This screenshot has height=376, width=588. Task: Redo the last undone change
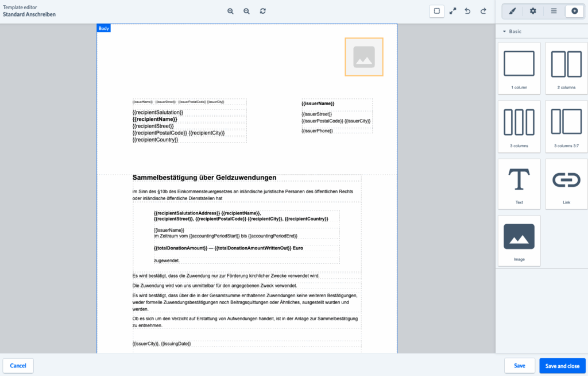(x=483, y=11)
